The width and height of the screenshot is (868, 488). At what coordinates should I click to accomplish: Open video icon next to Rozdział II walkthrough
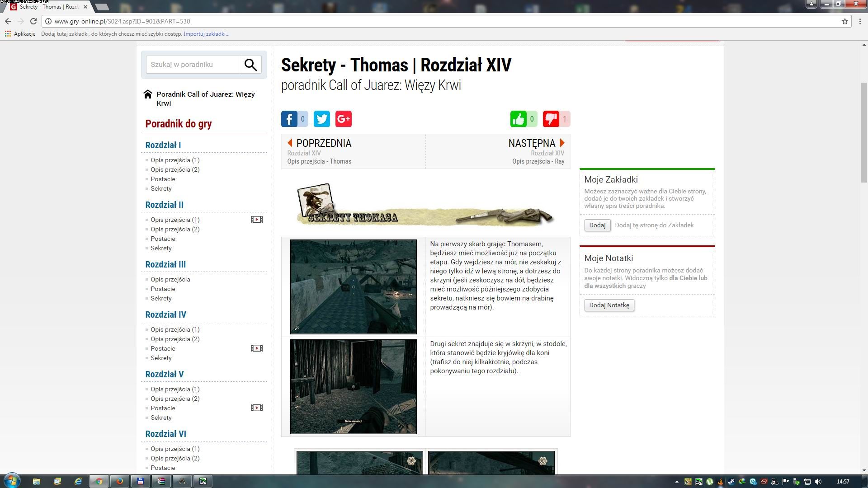point(256,220)
